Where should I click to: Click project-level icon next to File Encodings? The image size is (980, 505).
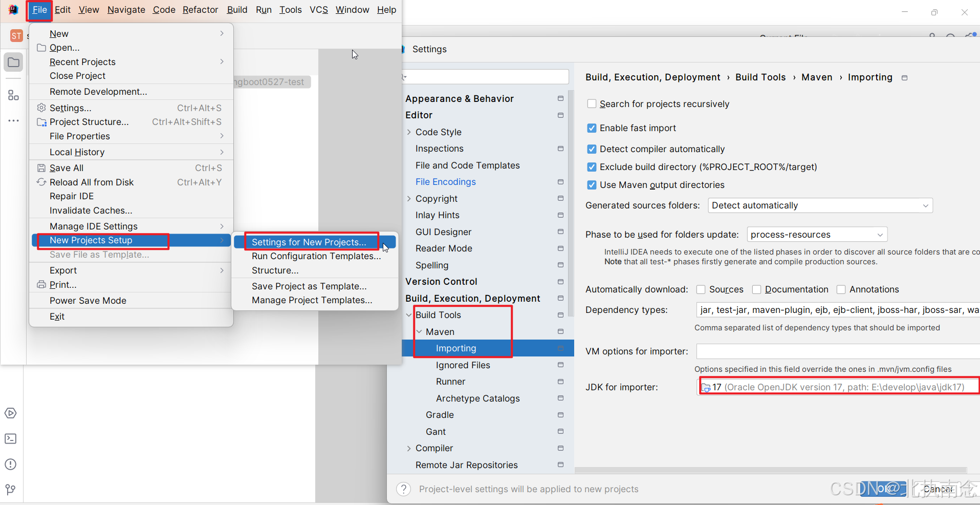click(560, 182)
